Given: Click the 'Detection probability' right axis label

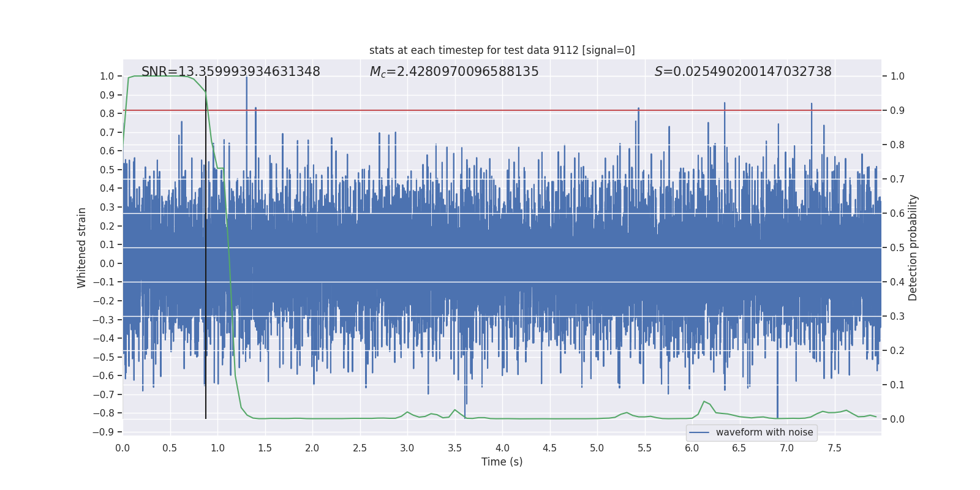Looking at the screenshot, I should (x=913, y=247).
